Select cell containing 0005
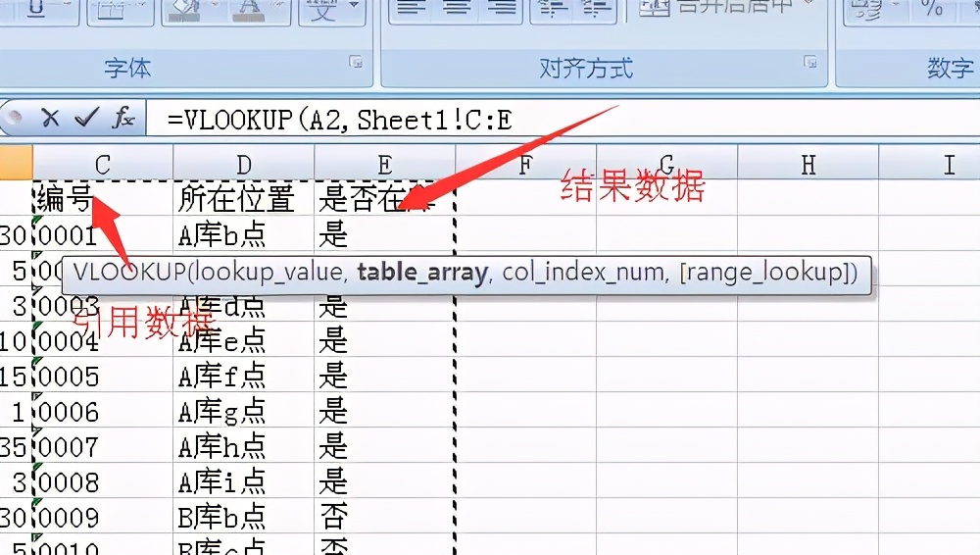 (x=103, y=376)
